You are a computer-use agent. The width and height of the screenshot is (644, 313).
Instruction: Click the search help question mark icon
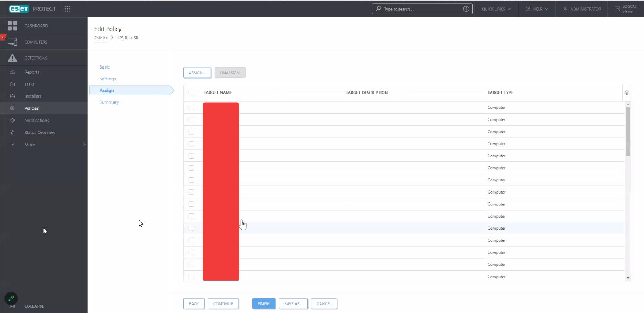[466, 9]
